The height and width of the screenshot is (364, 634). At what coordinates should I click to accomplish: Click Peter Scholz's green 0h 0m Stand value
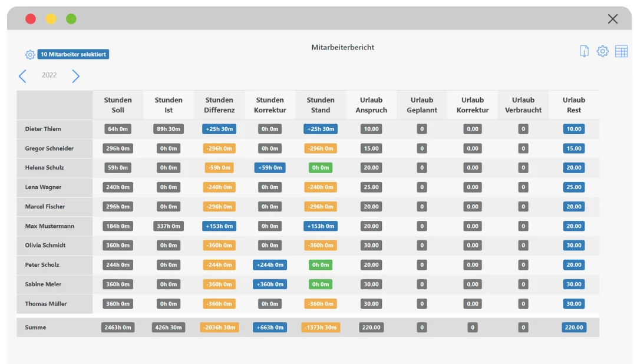tap(320, 264)
